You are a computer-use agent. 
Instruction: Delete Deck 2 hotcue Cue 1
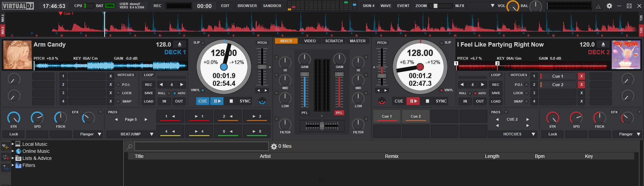pos(582,76)
